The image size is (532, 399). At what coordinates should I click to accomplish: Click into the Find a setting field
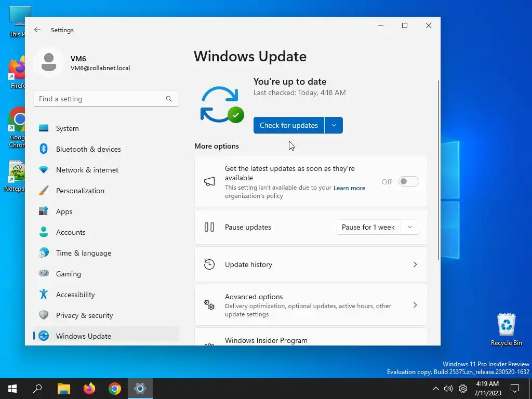[x=106, y=99]
